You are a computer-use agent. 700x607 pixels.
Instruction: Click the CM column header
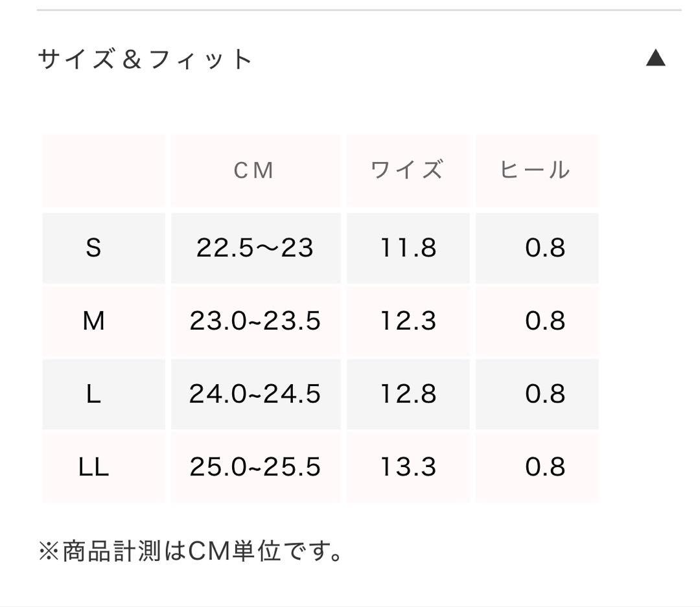click(x=254, y=170)
